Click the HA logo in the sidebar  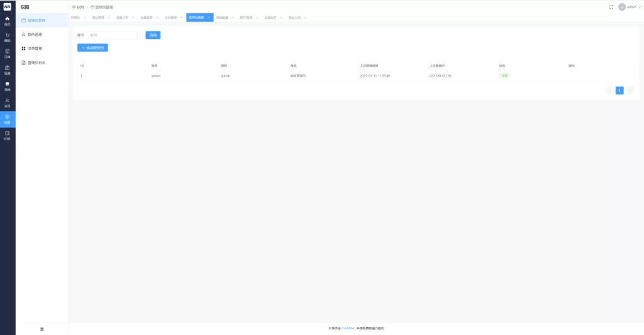[8, 6]
